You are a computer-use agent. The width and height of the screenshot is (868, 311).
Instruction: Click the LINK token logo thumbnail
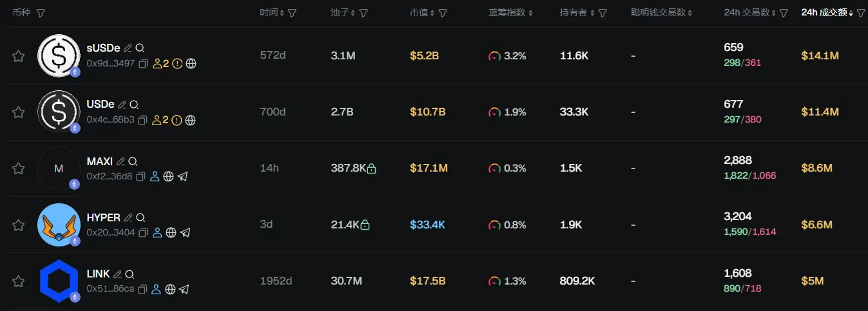tap(59, 281)
